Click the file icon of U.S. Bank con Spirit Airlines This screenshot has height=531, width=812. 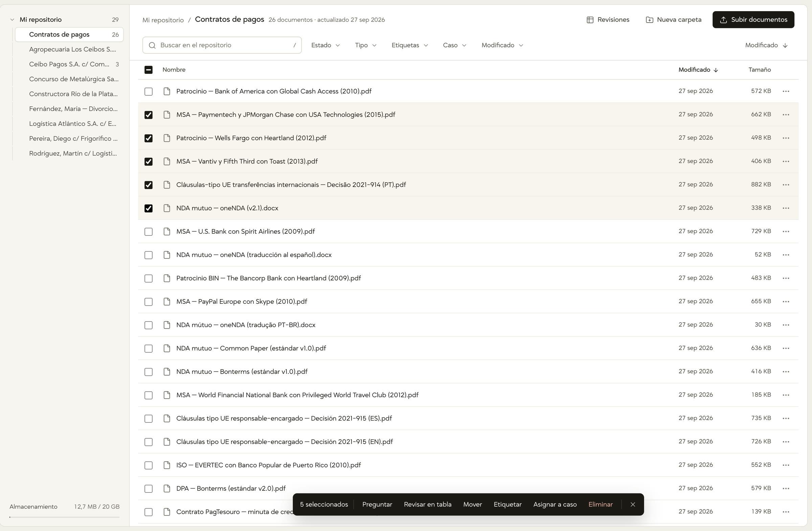click(x=167, y=231)
